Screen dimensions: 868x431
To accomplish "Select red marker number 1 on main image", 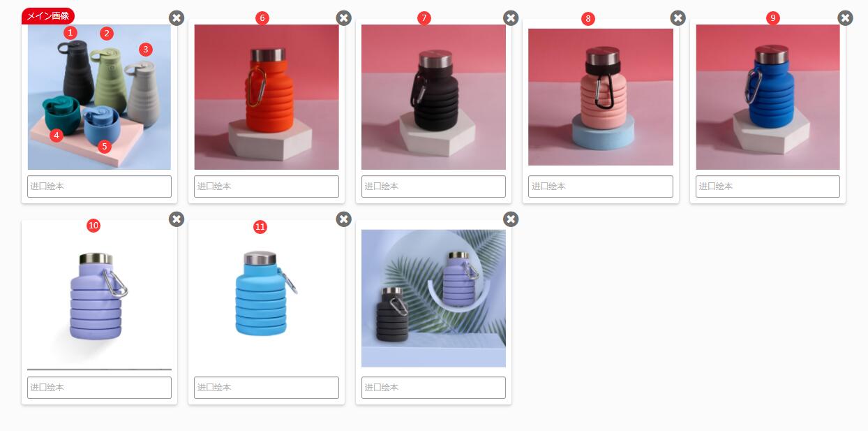I will point(70,33).
